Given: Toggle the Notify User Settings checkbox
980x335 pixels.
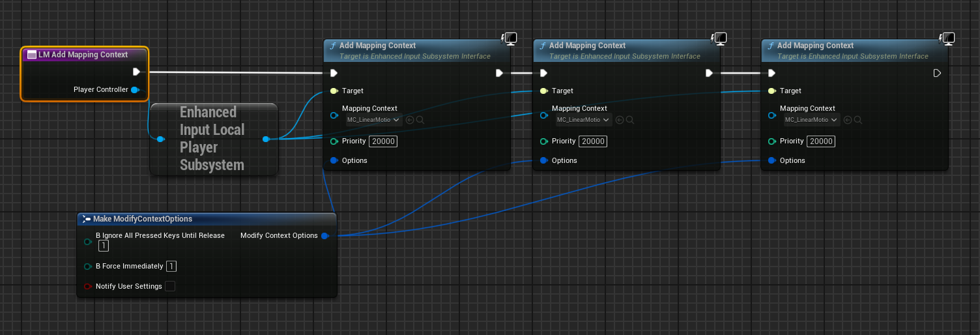Looking at the screenshot, I should (x=170, y=286).
